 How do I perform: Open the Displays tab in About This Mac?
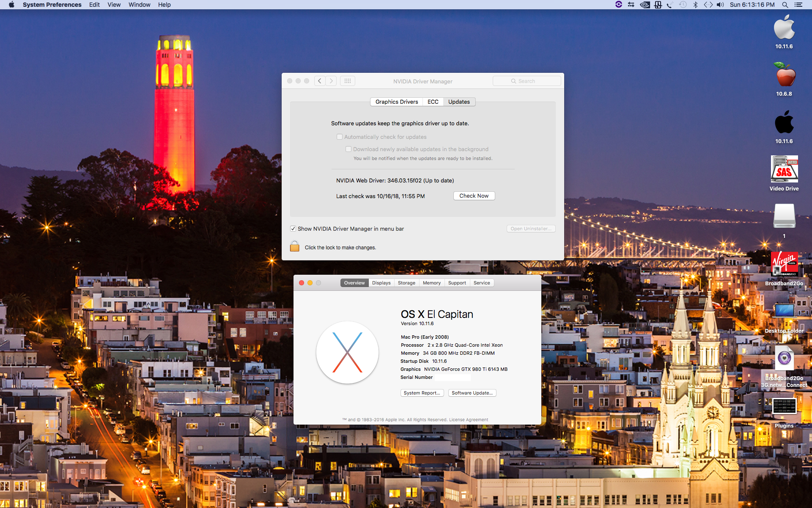tap(381, 283)
